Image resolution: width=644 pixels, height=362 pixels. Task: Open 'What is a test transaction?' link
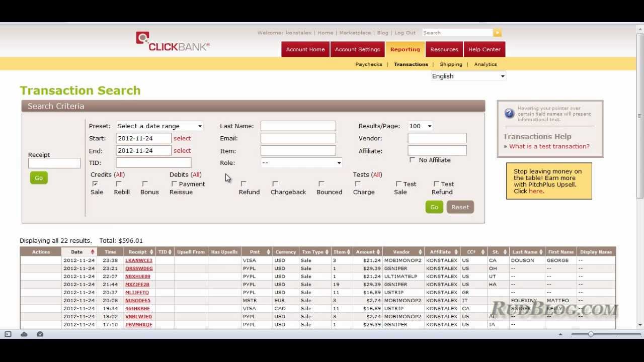tap(549, 146)
